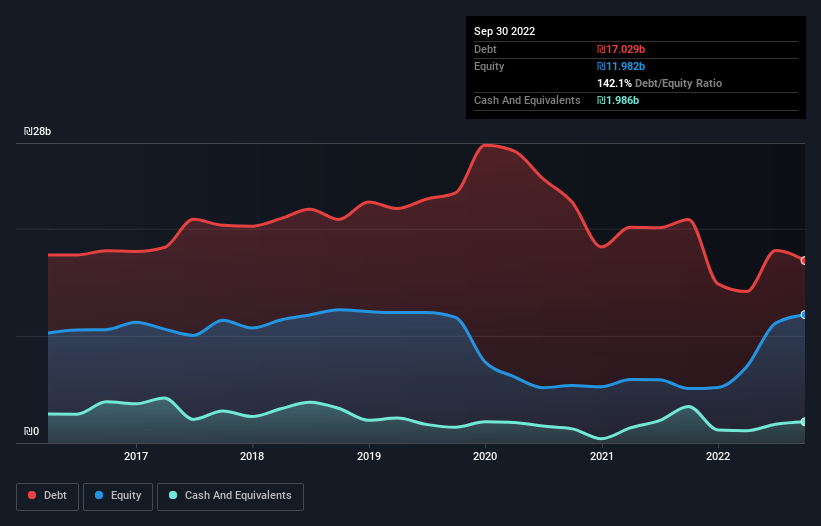Toggle the Debt legend button
The width and height of the screenshot is (821, 526).
click(48, 496)
